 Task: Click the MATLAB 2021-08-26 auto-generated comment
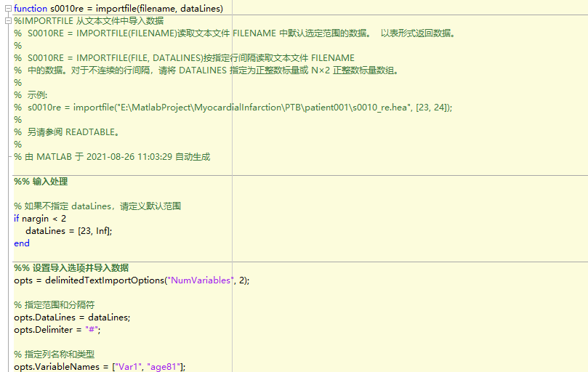112,157
